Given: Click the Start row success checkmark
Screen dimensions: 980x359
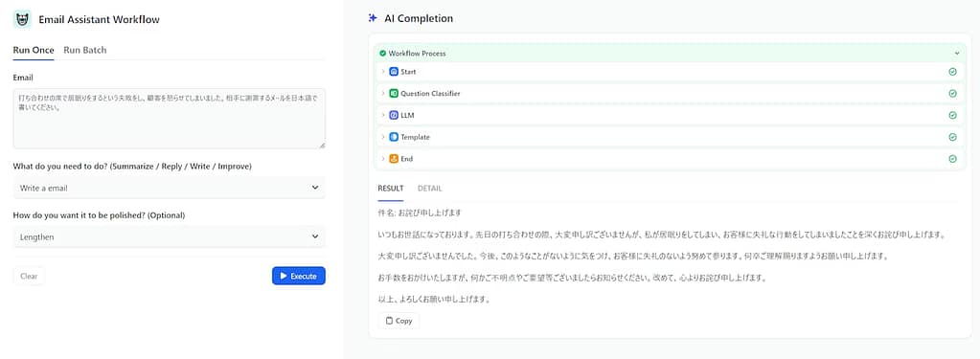Looking at the screenshot, I should click(x=952, y=72).
